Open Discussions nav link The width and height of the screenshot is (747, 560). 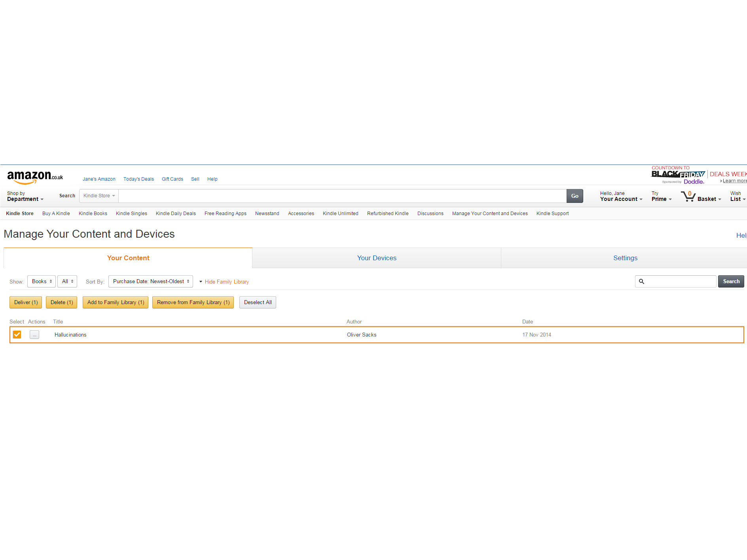430,214
